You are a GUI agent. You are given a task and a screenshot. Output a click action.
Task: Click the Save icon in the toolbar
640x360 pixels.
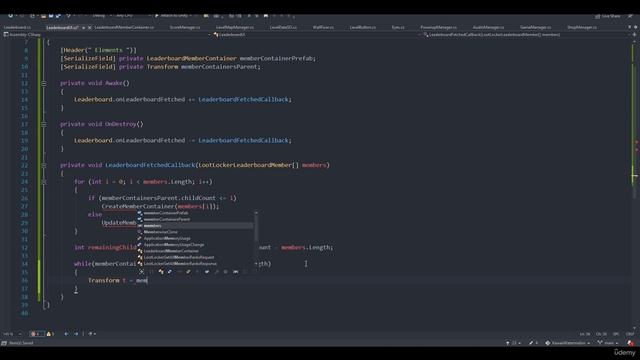[51, 16]
